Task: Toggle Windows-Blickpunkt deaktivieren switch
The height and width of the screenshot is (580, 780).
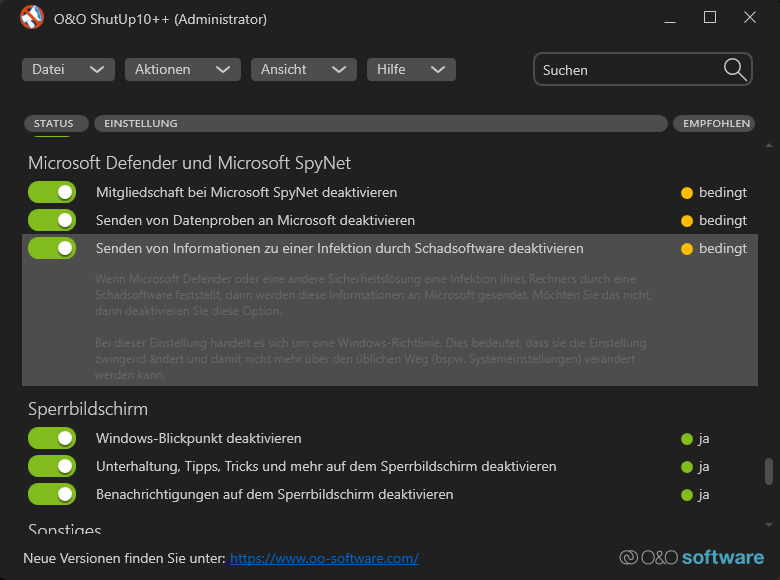Action: click(52, 438)
